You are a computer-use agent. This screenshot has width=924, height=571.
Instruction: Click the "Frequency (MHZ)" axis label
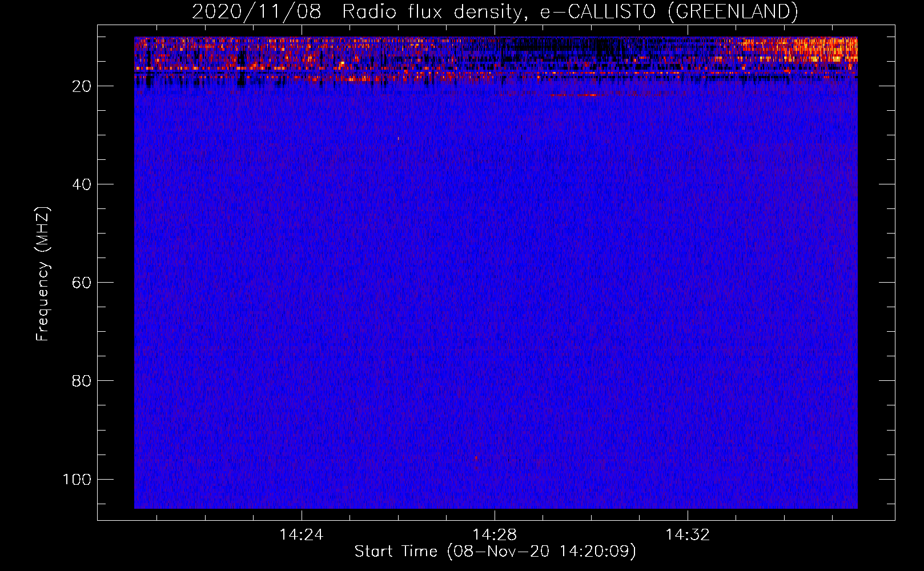[x=43, y=274]
